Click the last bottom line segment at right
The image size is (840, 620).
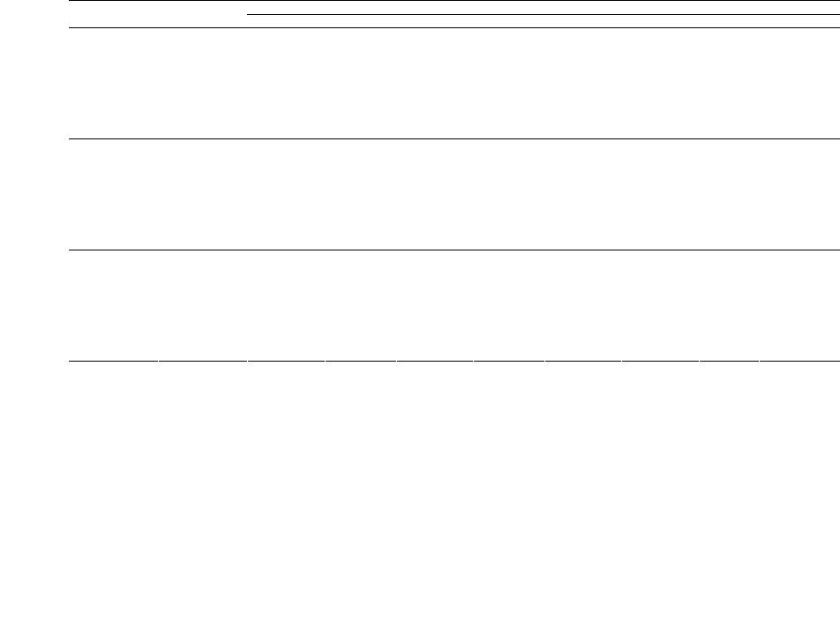pos(799,362)
